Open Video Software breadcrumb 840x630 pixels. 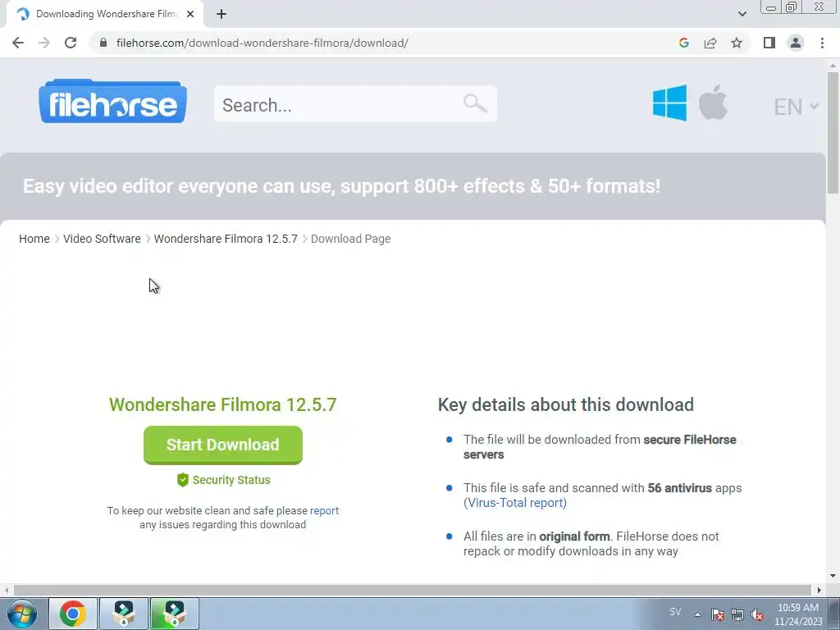(102, 239)
